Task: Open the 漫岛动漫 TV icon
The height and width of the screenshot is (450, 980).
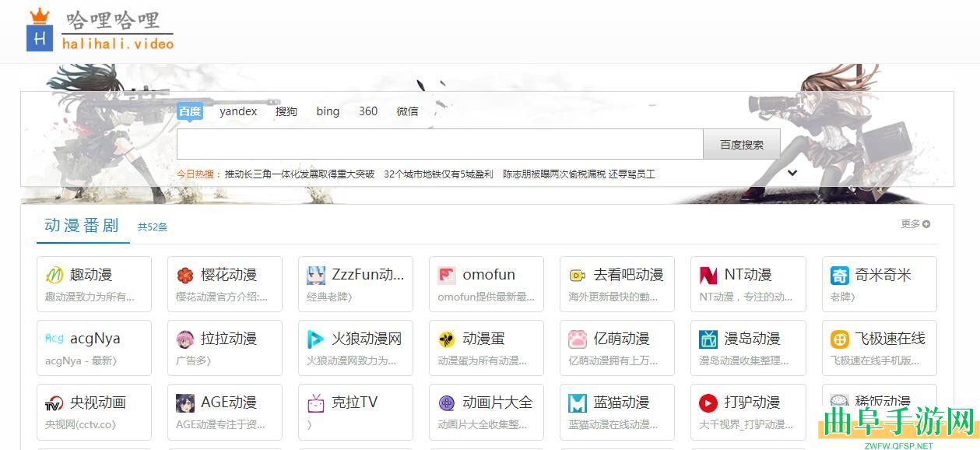Action: pyautogui.click(x=708, y=339)
